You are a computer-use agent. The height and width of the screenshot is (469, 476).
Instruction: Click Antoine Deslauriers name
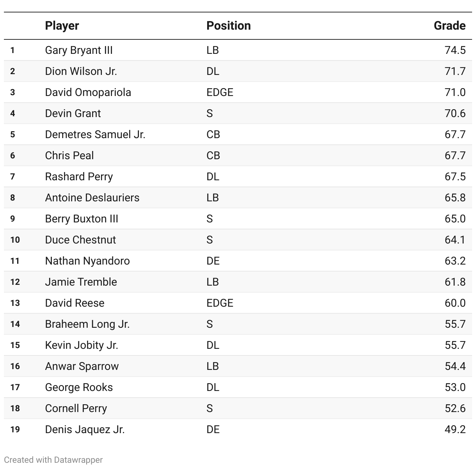[x=92, y=198]
